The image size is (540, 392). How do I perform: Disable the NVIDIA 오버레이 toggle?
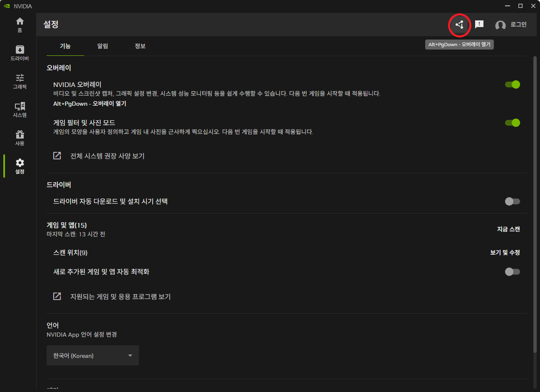click(513, 84)
